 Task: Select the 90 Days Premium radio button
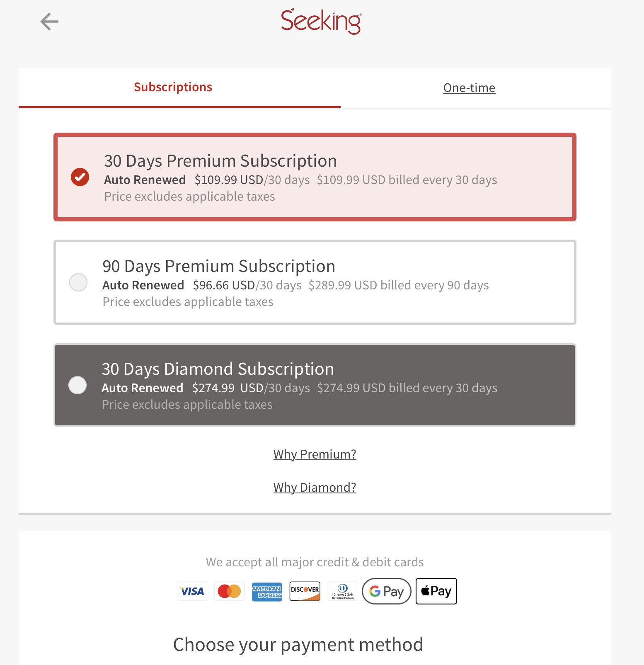point(78,282)
